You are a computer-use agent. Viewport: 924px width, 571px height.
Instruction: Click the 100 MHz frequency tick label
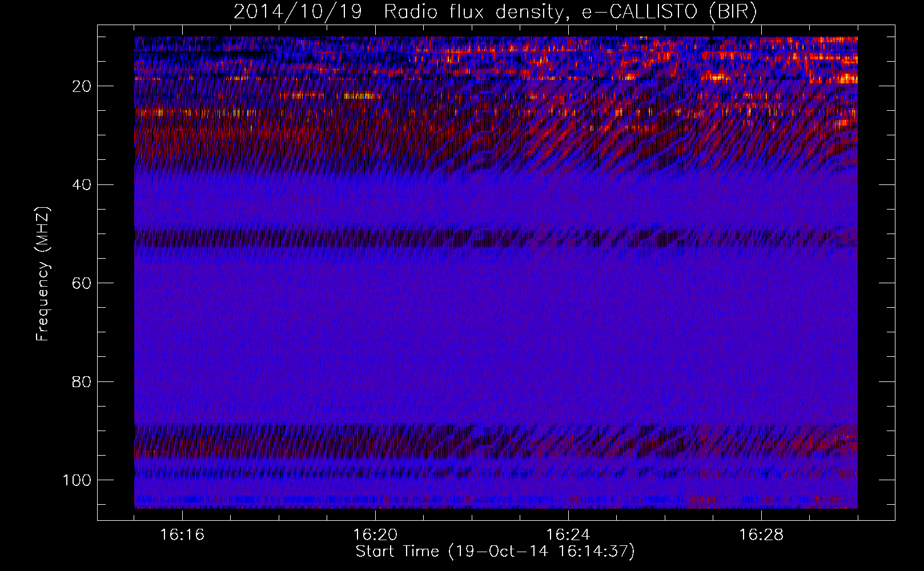(x=78, y=480)
